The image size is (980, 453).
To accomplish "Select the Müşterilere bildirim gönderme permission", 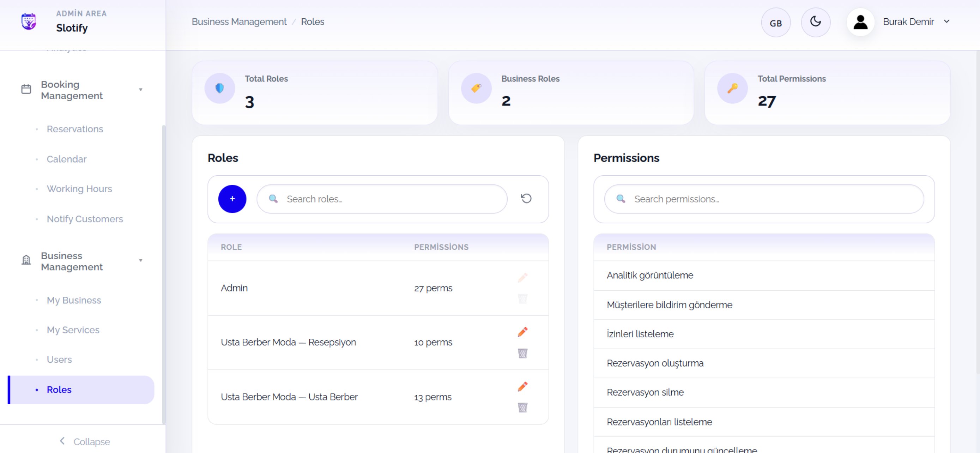I will [x=764, y=305].
